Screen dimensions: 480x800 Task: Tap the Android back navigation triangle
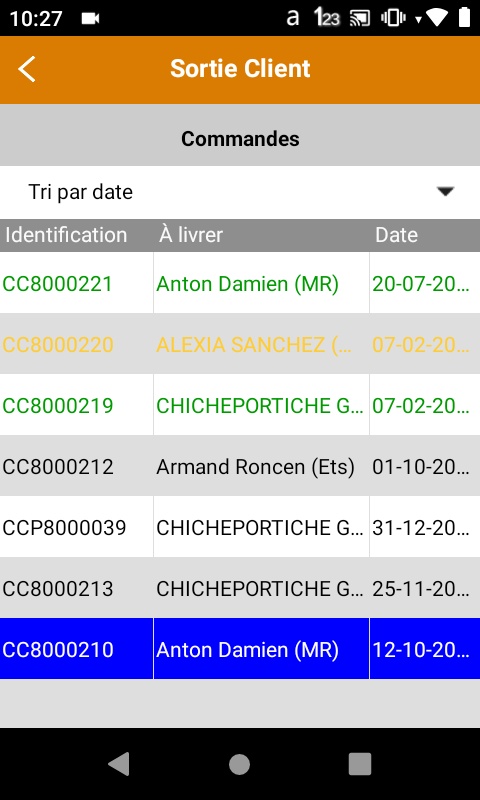click(119, 764)
